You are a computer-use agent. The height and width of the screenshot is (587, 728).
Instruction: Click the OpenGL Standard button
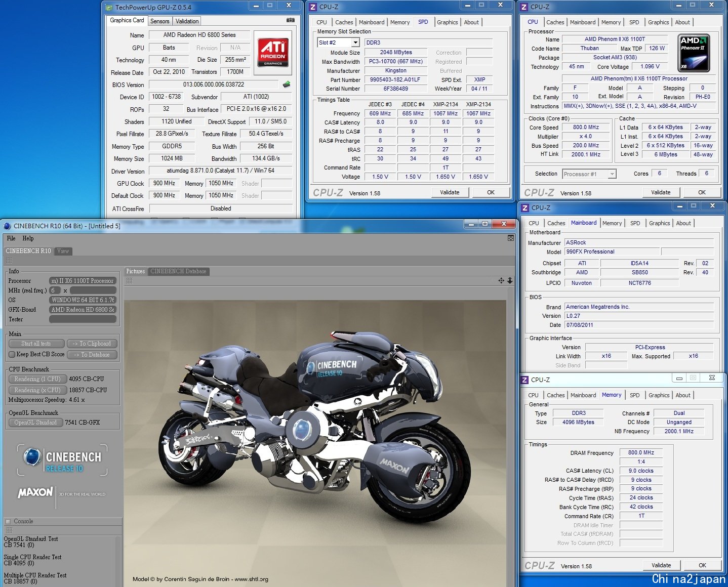[x=35, y=422]
